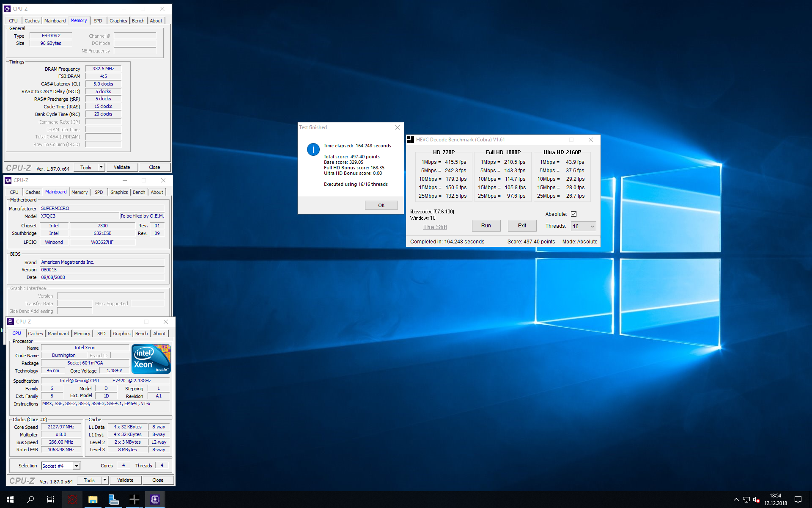
Task: Click Run in HEVC Decode Benchmark
Action: 486,226
